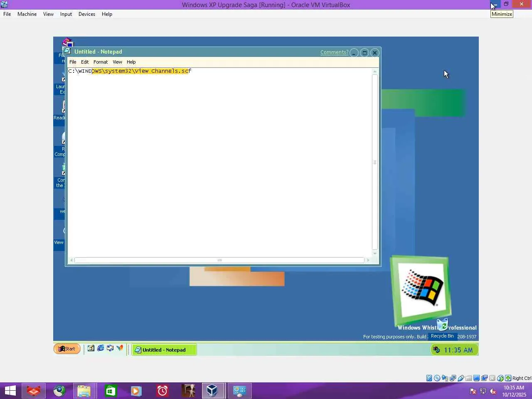
Task: Click the muted volume tray icon
Action: pyautogui.click(x=493, y=391)
